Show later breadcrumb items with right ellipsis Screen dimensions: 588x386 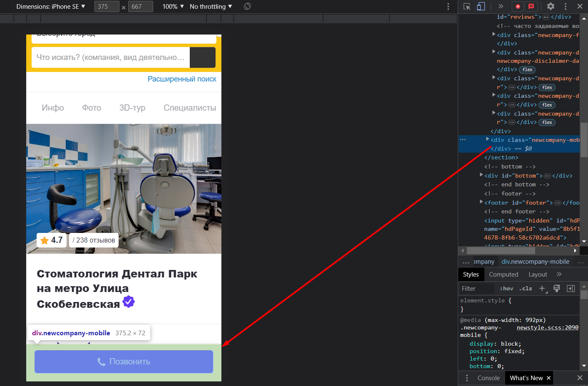pos(581,262)
